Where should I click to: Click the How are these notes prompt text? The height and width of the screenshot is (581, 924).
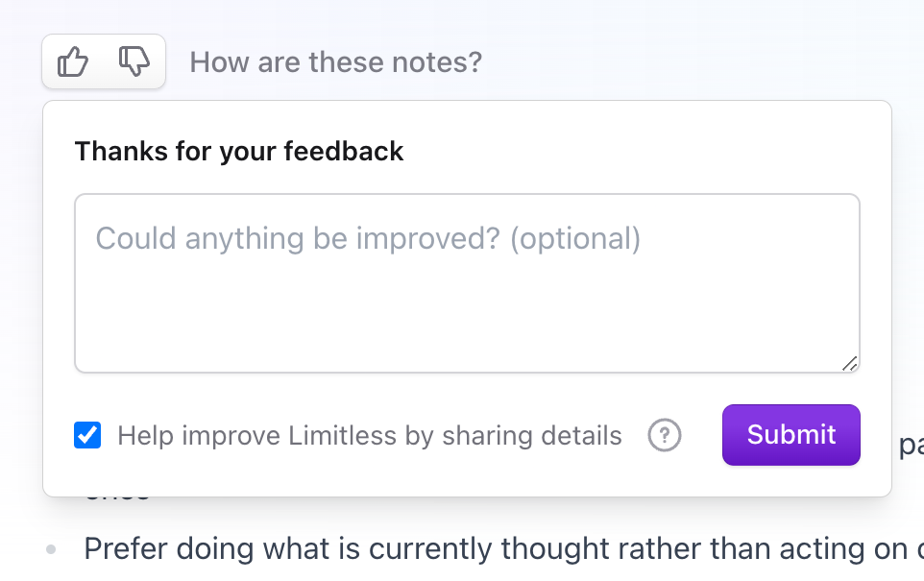(334, 61)
